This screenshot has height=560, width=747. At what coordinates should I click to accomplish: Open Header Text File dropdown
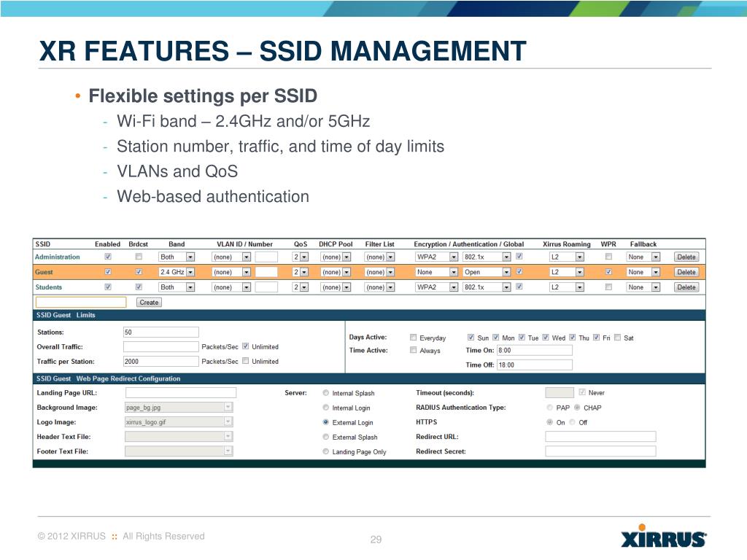coord(179,436)
